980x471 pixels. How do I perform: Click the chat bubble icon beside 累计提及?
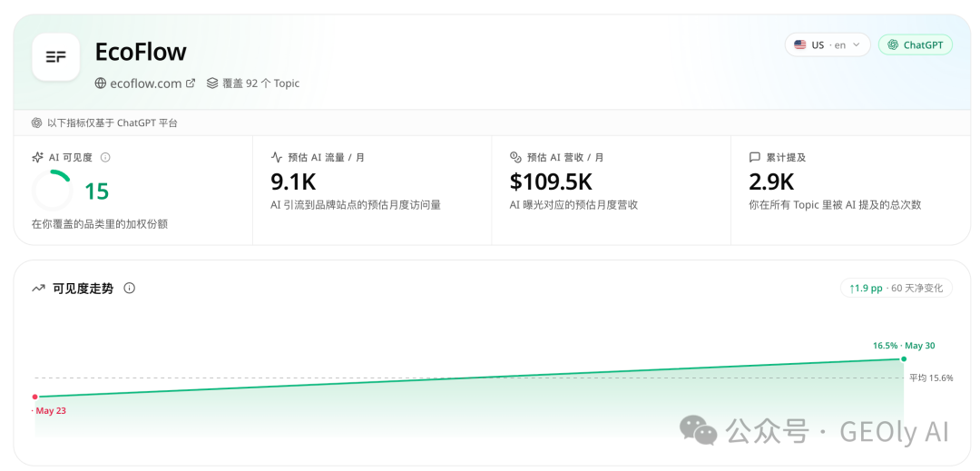754,157
